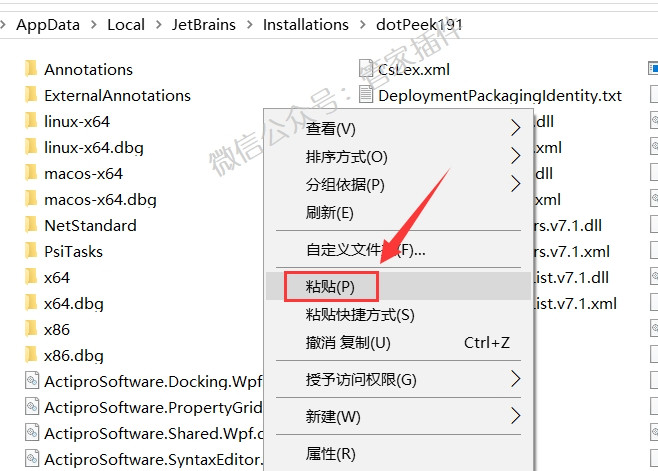Select the NetStandard folder name

pos(91,226)
